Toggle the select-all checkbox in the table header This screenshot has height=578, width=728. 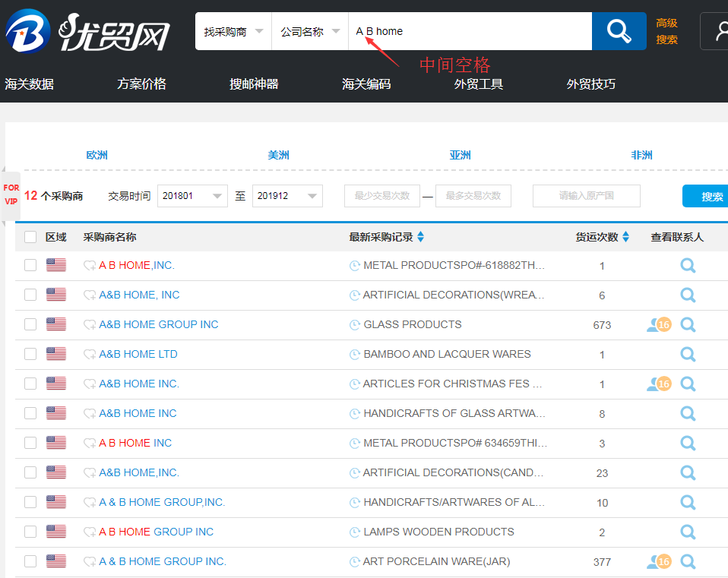coord(30,237)
